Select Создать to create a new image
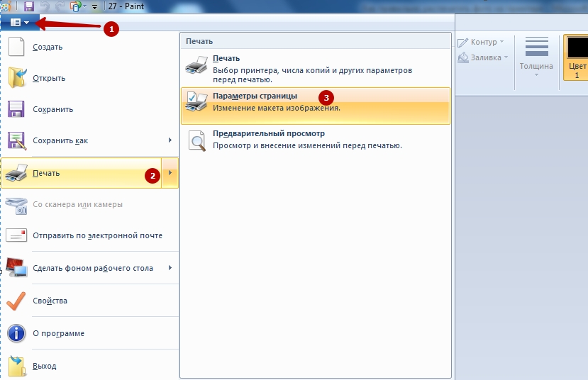The image size is (588, 380). click(x=48, y=47)
